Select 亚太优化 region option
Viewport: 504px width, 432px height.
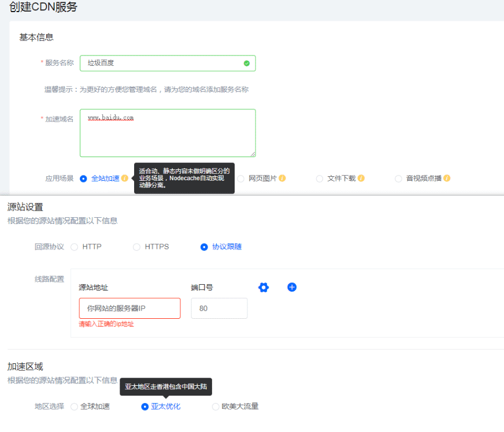145,407
